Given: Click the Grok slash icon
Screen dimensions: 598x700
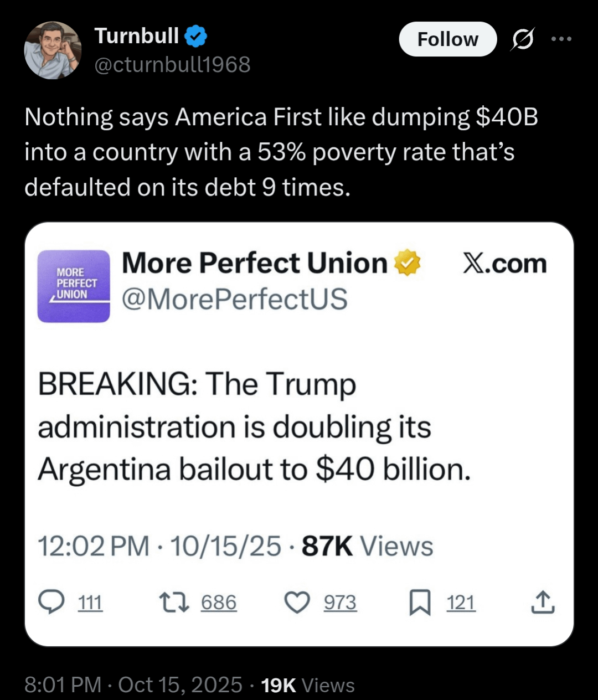Looking at the screenshot, I should coord(523,39).
